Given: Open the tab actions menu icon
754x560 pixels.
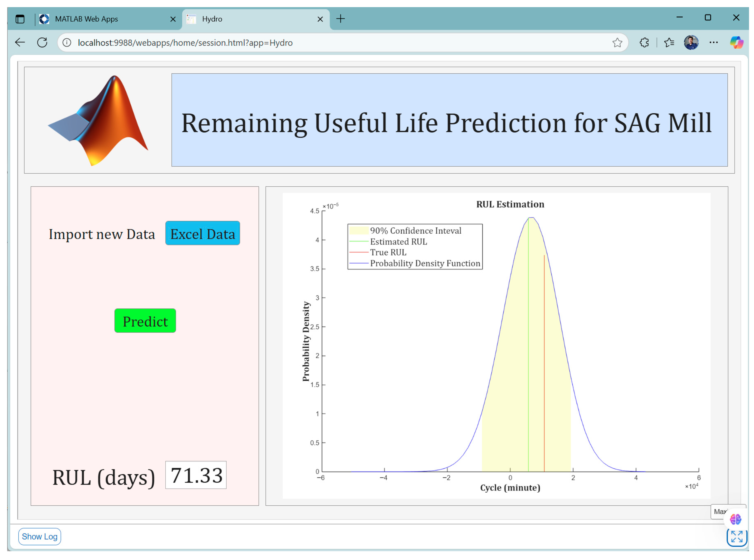Looking at the screenshot, I should (20, 19).
